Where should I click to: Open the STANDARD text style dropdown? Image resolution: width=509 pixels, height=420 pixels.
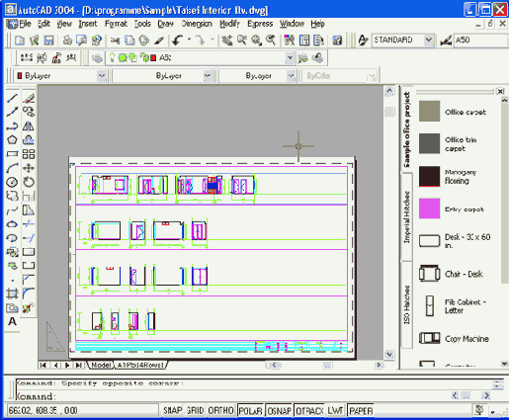[428, 41]
